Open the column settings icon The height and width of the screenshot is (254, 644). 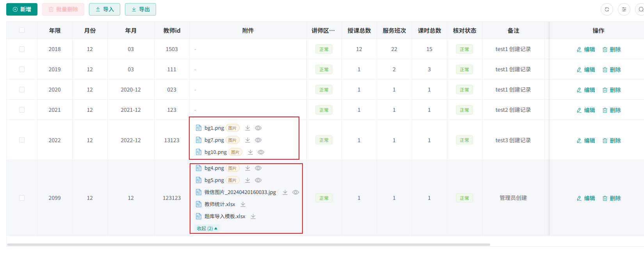[x=624, y=9]
